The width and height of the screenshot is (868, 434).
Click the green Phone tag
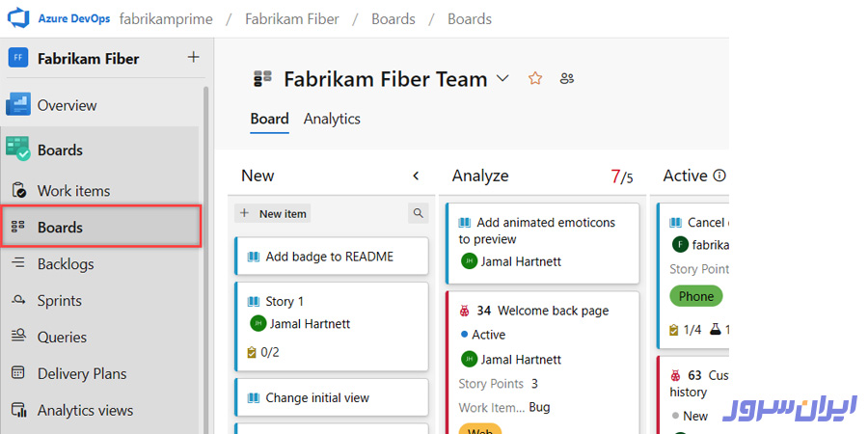696,296
